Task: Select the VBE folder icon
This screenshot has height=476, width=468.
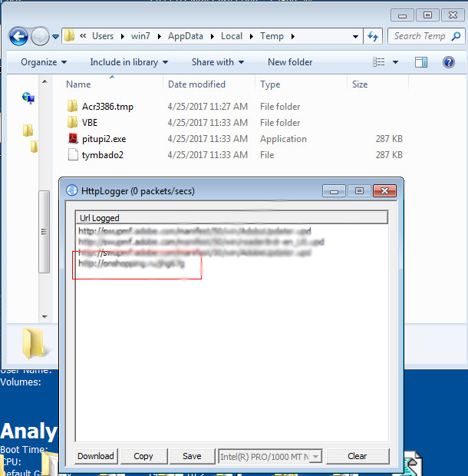Action: pos(73,123)
